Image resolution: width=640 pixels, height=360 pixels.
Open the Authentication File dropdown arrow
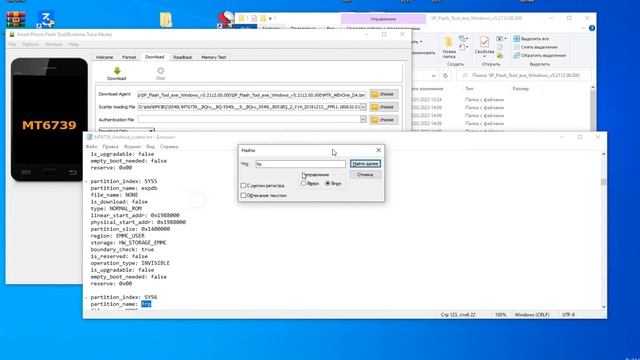click(x=363, y=119)
